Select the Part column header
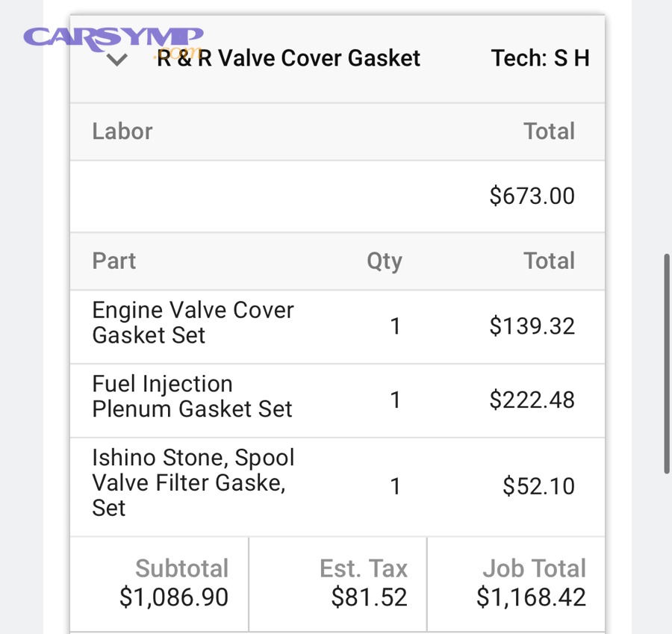 (113, 261)
